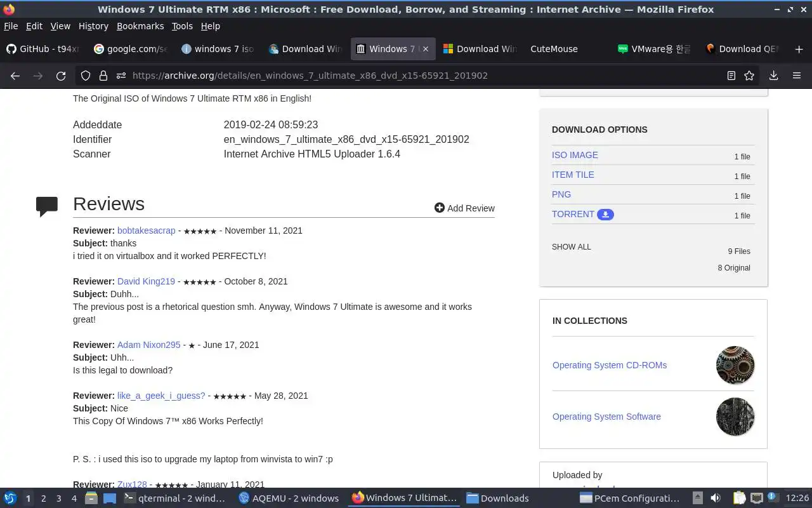Switch to the Download QEMU tab

point(742,49)
